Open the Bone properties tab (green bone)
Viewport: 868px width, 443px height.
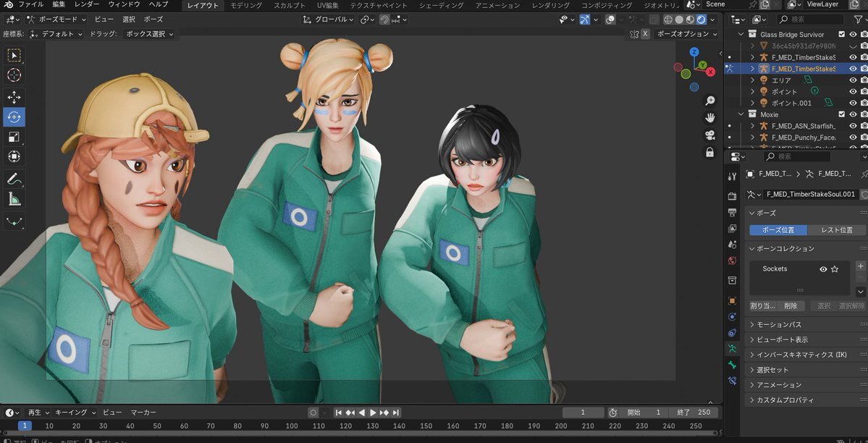(733, 365)
